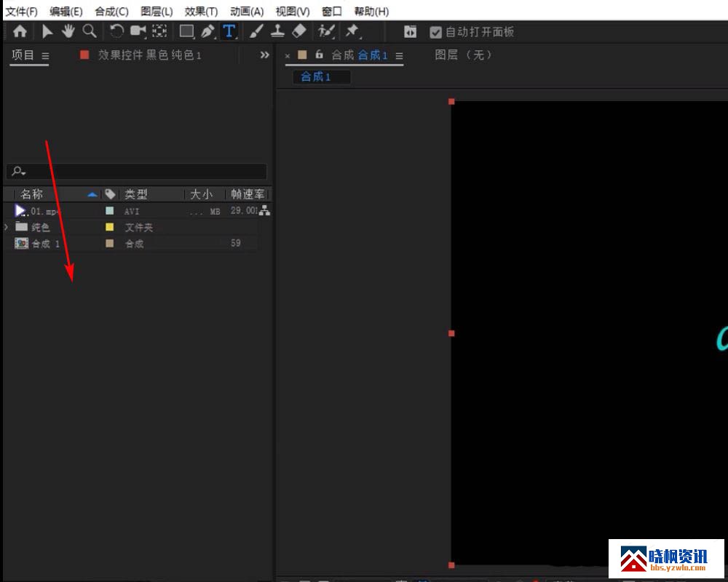Select the Roto Brush tool

[326, 31]
